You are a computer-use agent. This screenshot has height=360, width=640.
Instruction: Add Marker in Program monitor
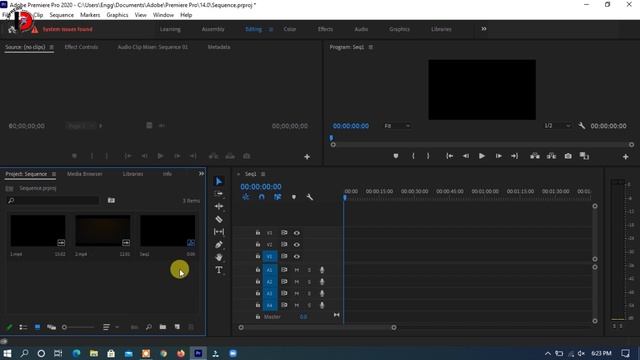click(396, 156)
